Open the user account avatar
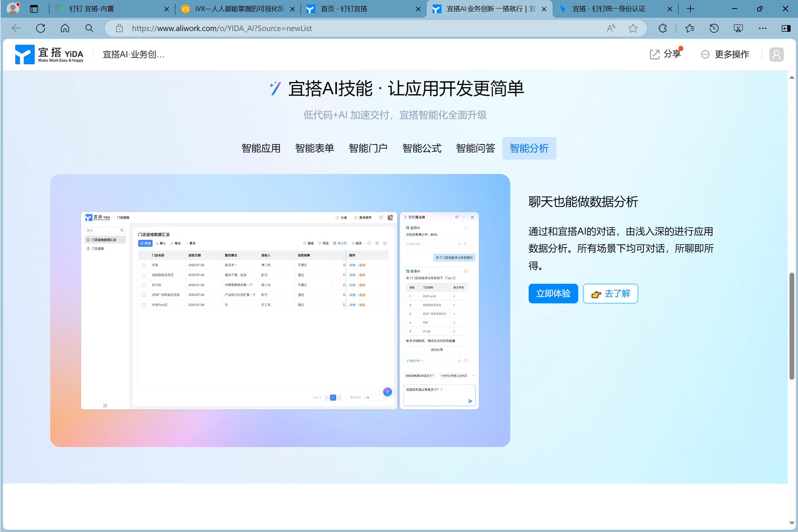 point(776,54)
